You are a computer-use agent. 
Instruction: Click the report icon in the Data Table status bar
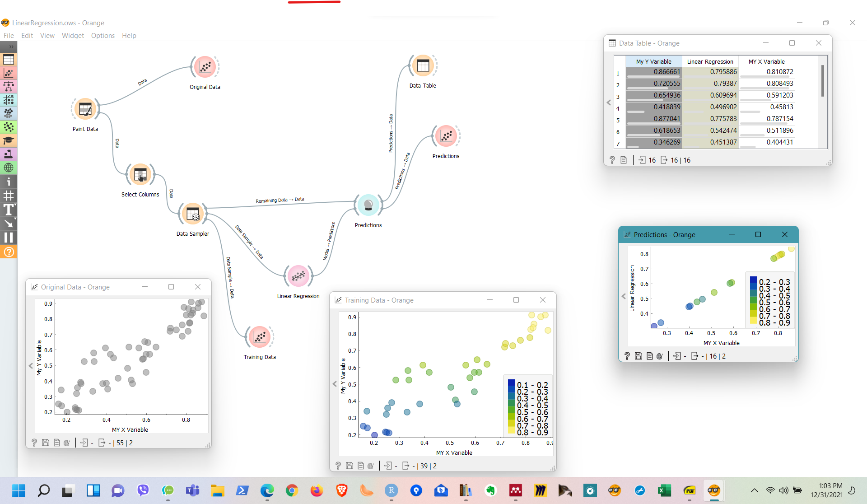tap(624, 160)
